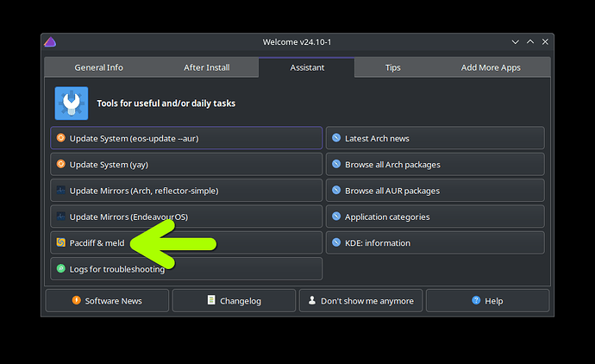Start Update Mirrors (EndeavourOS)
Screen dimensions: 595x364
186,217
